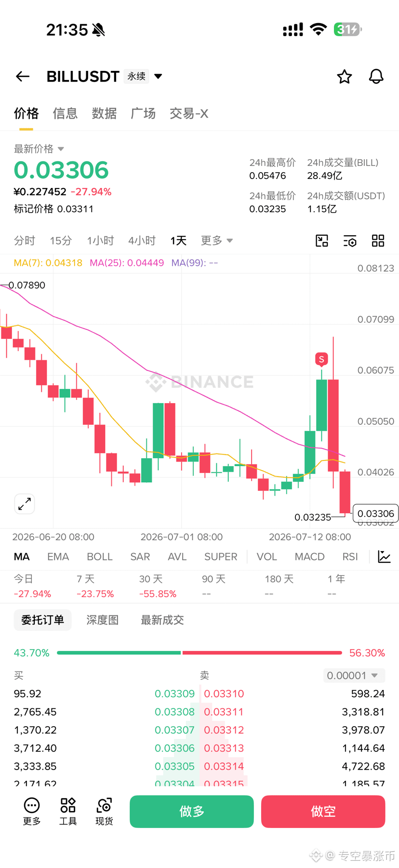Tap the current price label 0.03306 on chart

(376, 513)
